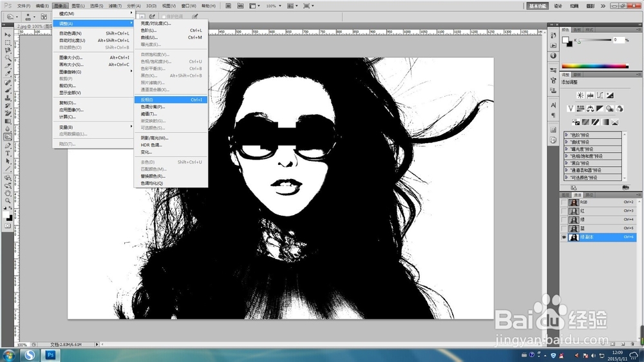Select the Text tool in the toolbox
This screenshot has width=644, height=362.
tap(8, 153)
